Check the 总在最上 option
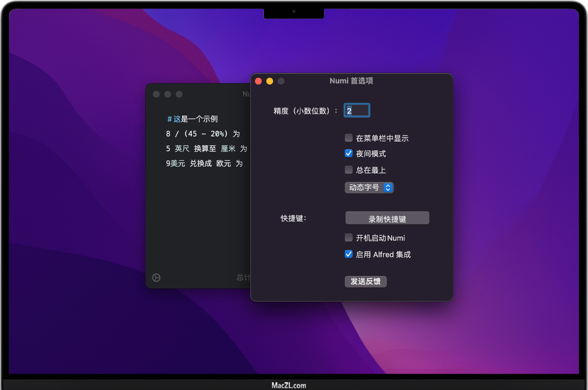 pos(349,170)
